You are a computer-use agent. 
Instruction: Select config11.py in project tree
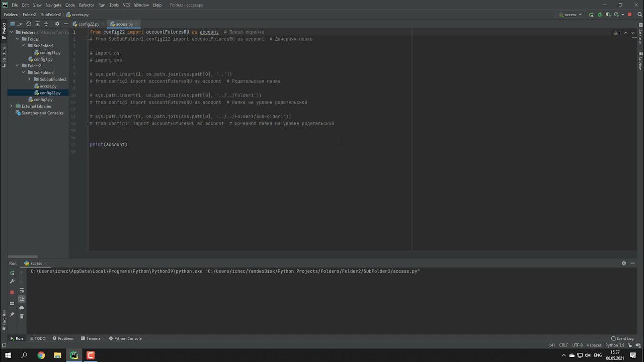tap(47, 52)
